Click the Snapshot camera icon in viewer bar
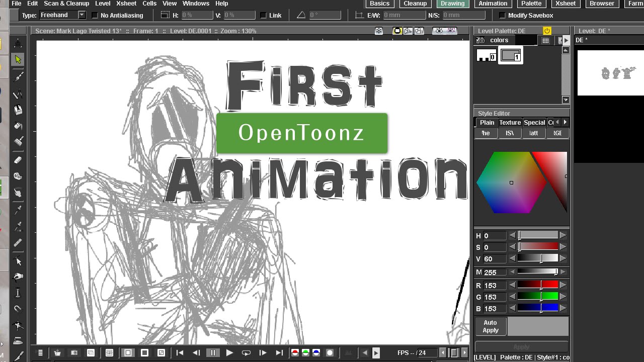Viewport: 644px width, 362px height. click(74, 353)
